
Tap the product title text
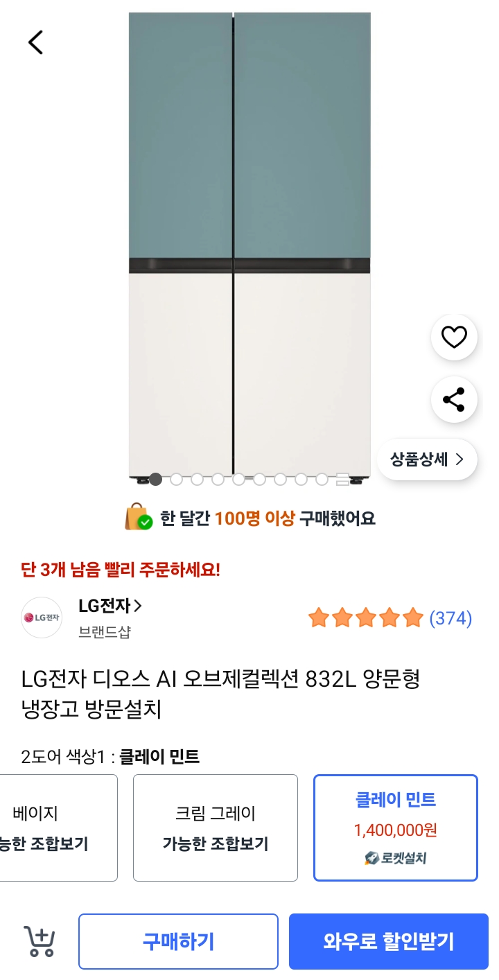(x=220, y=694)
